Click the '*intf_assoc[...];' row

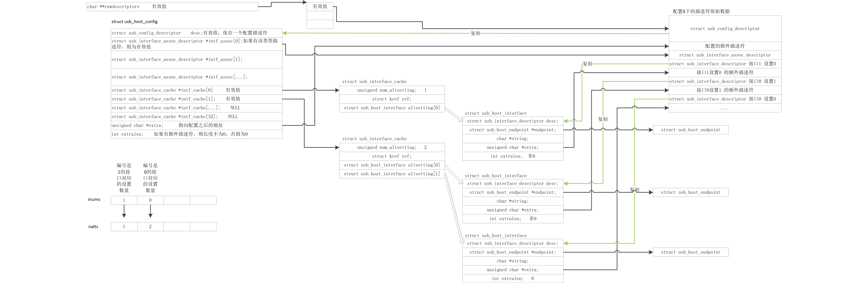tap(196, 77)
